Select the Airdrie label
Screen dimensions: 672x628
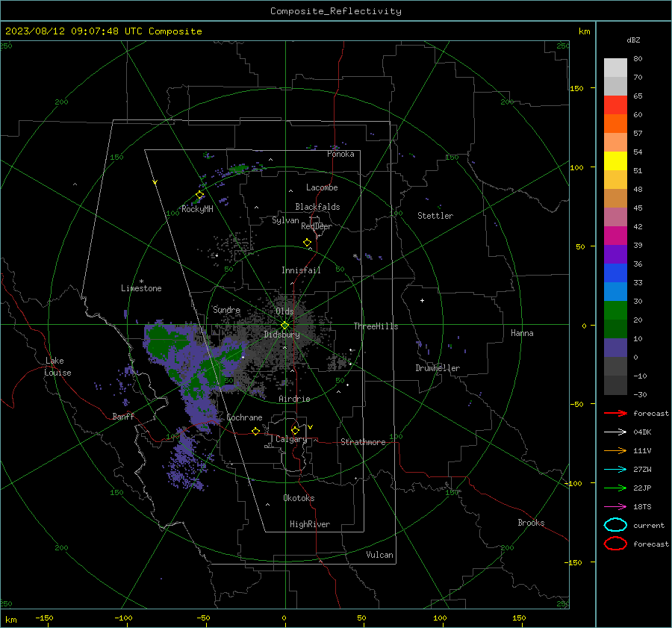pyautogui.click(x=294, y=399)
